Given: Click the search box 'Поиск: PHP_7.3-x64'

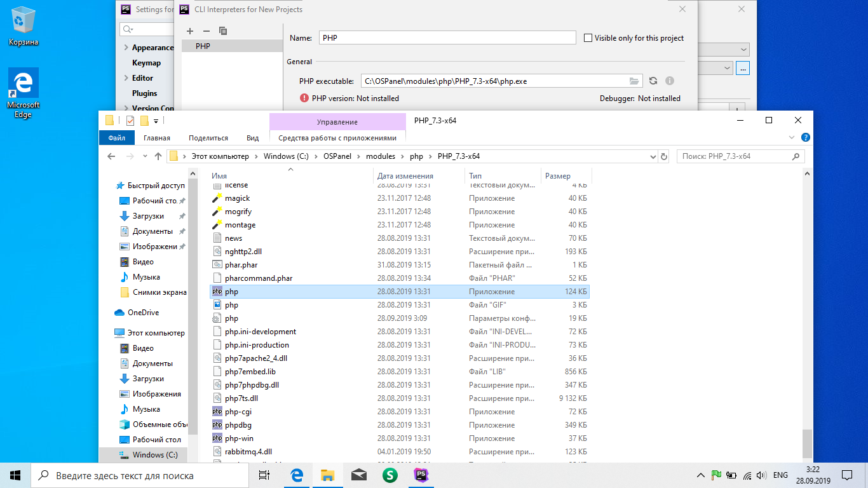Looking at the screenshot, I should coord(740,156).
